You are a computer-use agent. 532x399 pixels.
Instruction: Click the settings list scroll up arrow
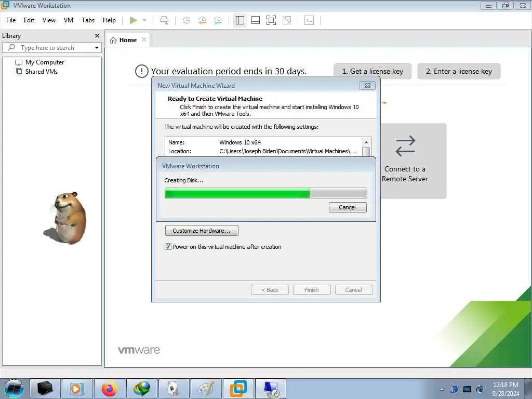366,142
